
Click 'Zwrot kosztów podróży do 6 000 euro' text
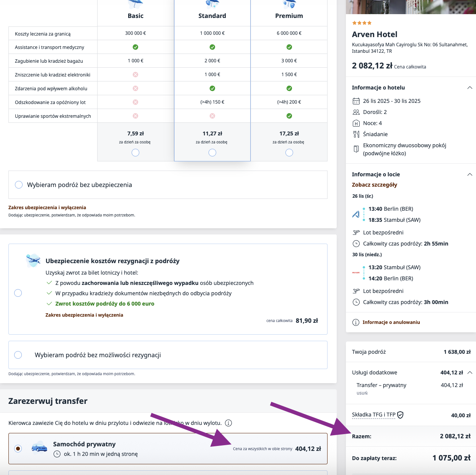[x=105, y=304]
